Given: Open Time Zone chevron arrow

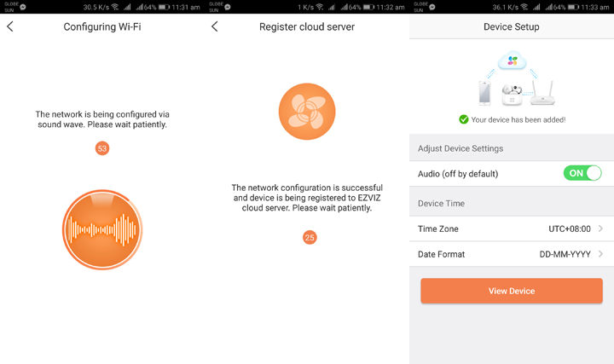Looking at the screenshot, I should pyautogui.click(x=600, y=228).
